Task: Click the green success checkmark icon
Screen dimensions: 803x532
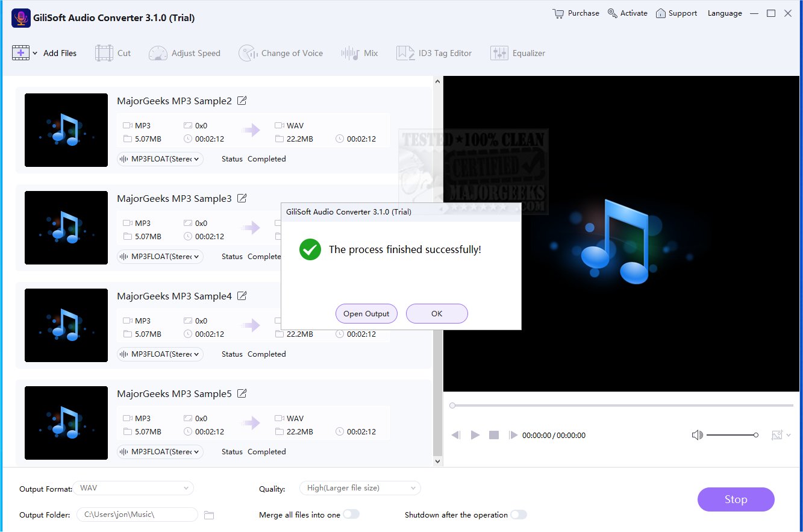Action: (x=310, y=249)
